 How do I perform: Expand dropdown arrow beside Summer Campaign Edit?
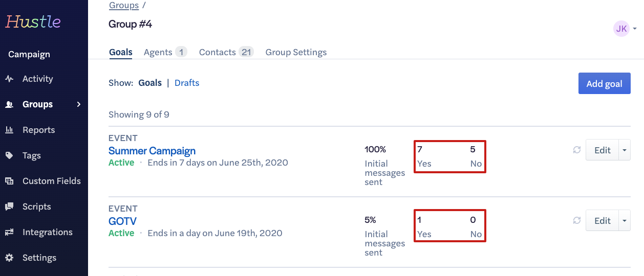pos(625,150)
